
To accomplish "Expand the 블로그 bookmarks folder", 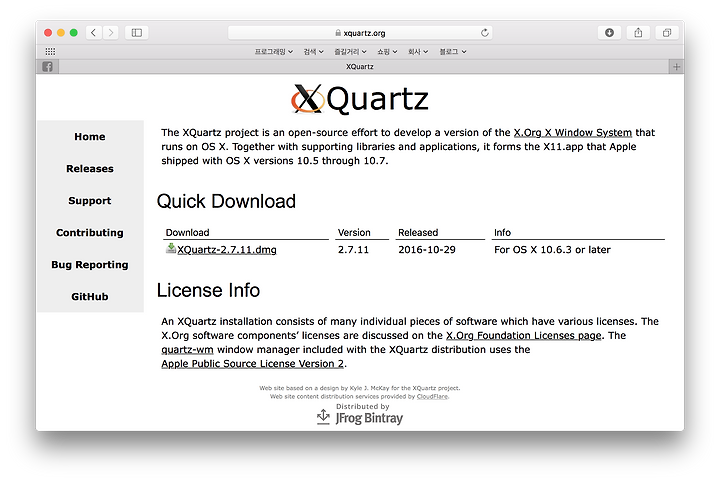I will (453, 51).
